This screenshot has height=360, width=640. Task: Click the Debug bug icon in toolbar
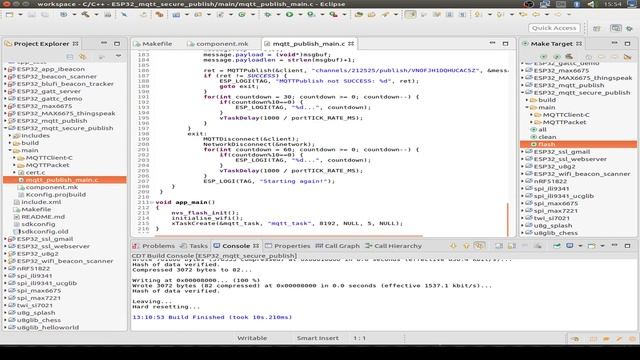tap(267, 14)
